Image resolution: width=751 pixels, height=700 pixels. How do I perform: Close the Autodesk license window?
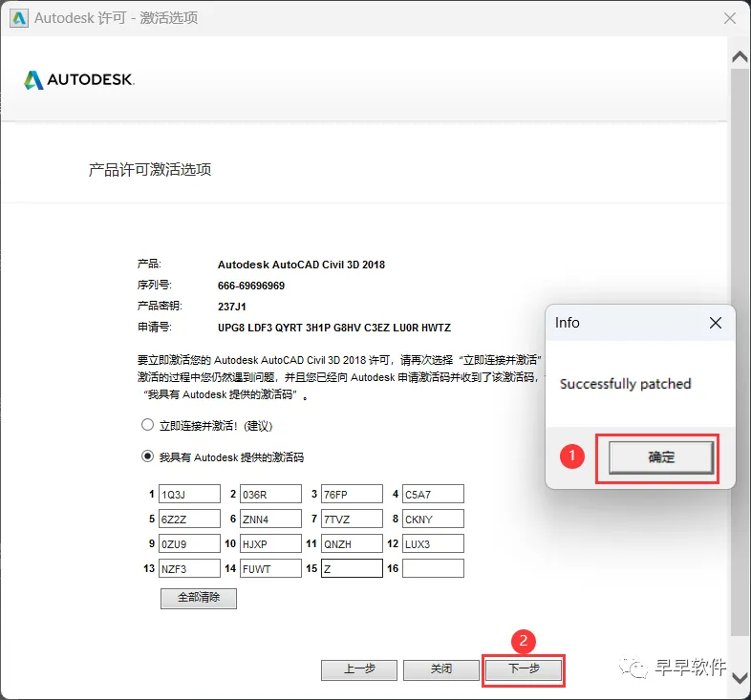730,18
